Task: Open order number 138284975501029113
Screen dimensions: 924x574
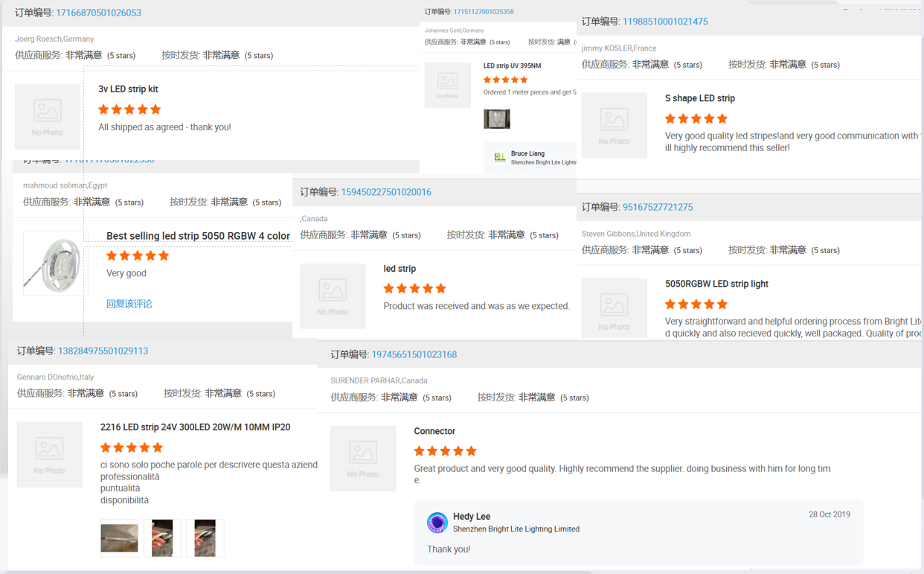Action: (103, 351)
